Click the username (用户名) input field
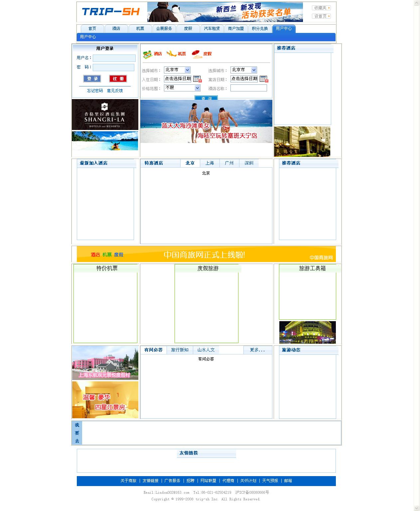This screenshot has height=511, width=420. (x=114, y=58)
